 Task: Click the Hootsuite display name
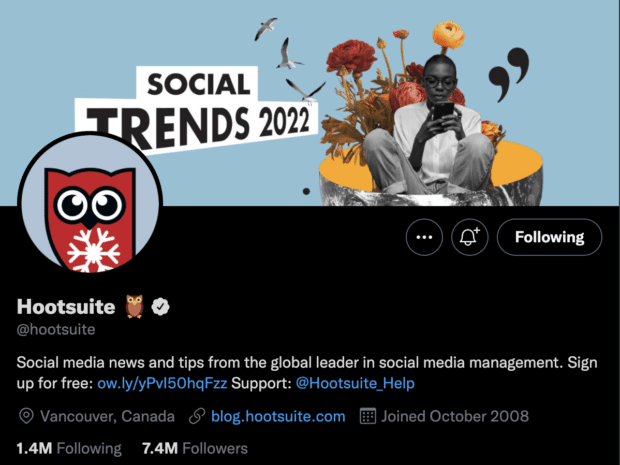(x=66, y=306)
